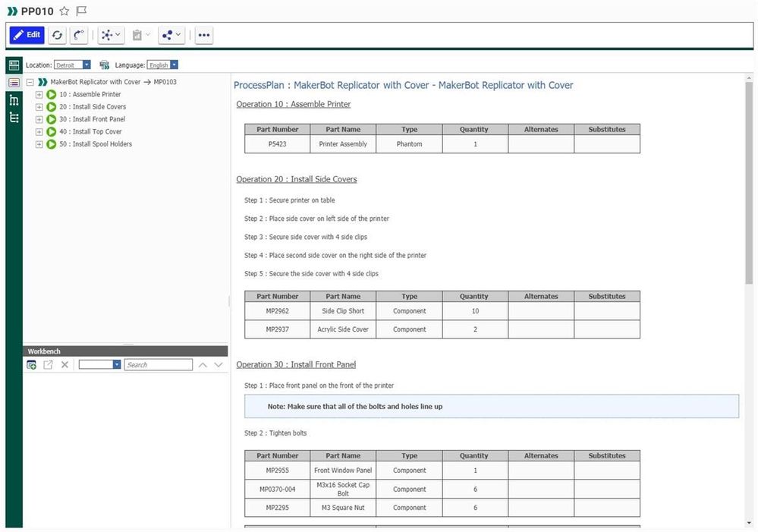Click the flag icon beside the PP010 title
The width and height of the screenshot is (758, 532).
(81, 11)
